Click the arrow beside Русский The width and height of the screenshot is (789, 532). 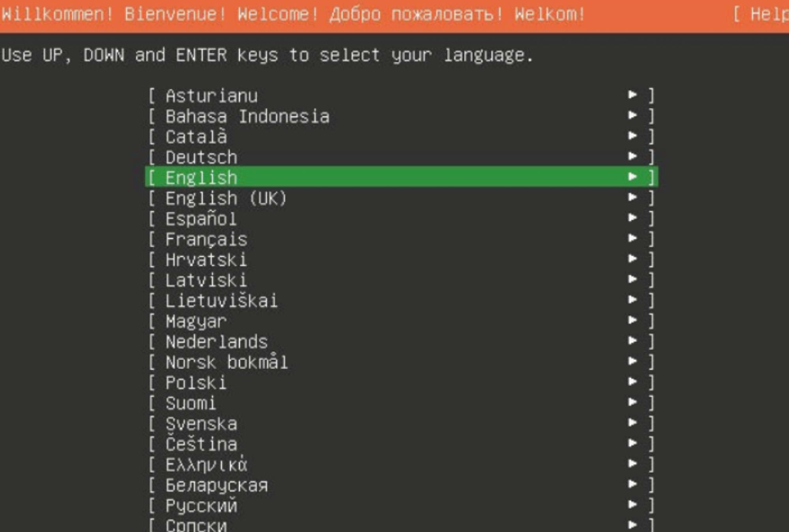632,504
